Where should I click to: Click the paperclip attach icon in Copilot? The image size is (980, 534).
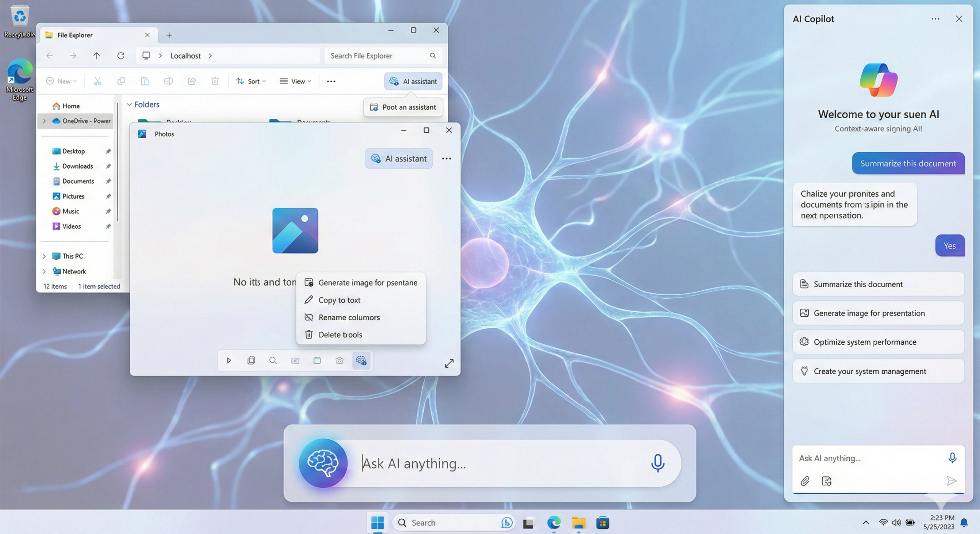pos(805,481)
